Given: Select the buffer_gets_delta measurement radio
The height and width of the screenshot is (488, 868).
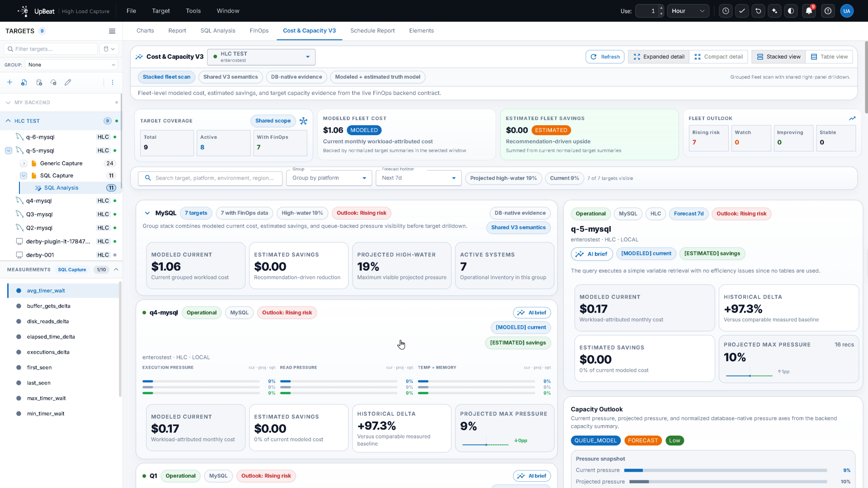Looking at the screenshot, I should (x=19, y=306).
